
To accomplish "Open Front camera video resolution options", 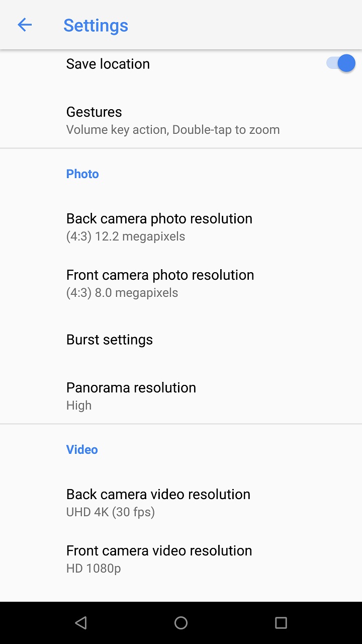I will point(181,559).
